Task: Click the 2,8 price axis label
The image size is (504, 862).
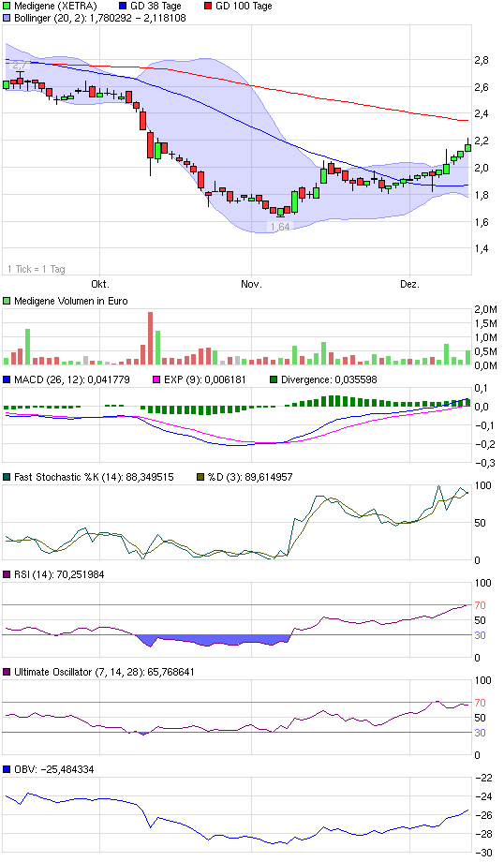Action: [x=482, y=61]
